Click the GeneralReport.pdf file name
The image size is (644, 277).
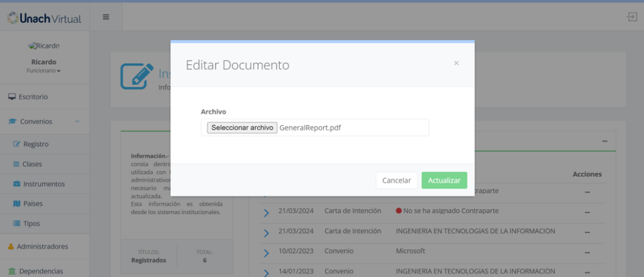point(310,128)
